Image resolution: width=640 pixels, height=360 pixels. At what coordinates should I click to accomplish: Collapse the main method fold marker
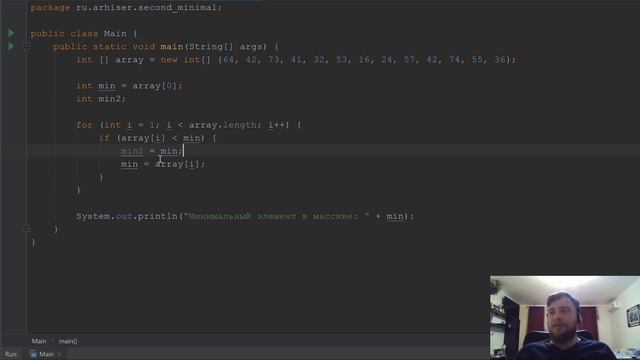click(27, 47)
